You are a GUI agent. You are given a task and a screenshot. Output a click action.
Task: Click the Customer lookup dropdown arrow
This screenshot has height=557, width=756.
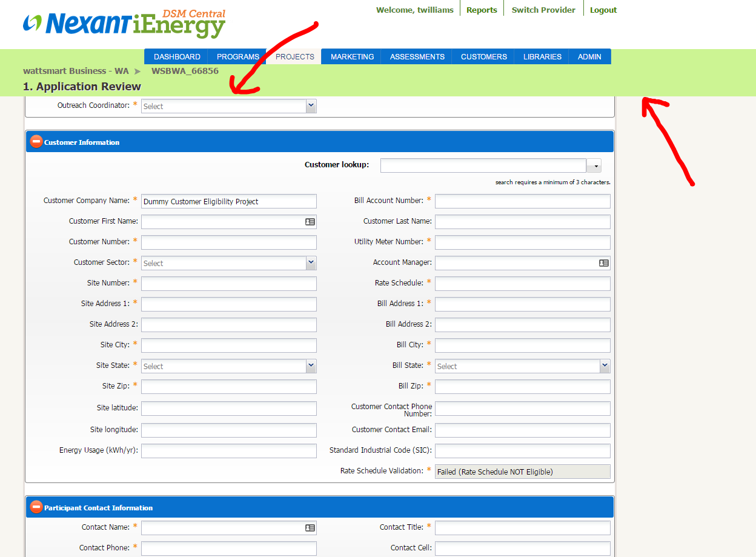pyautogui.click(x=594, y=165)
